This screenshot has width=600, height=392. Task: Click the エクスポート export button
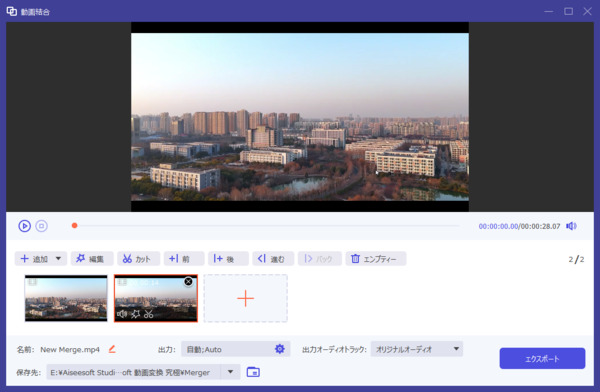(542, 358)
